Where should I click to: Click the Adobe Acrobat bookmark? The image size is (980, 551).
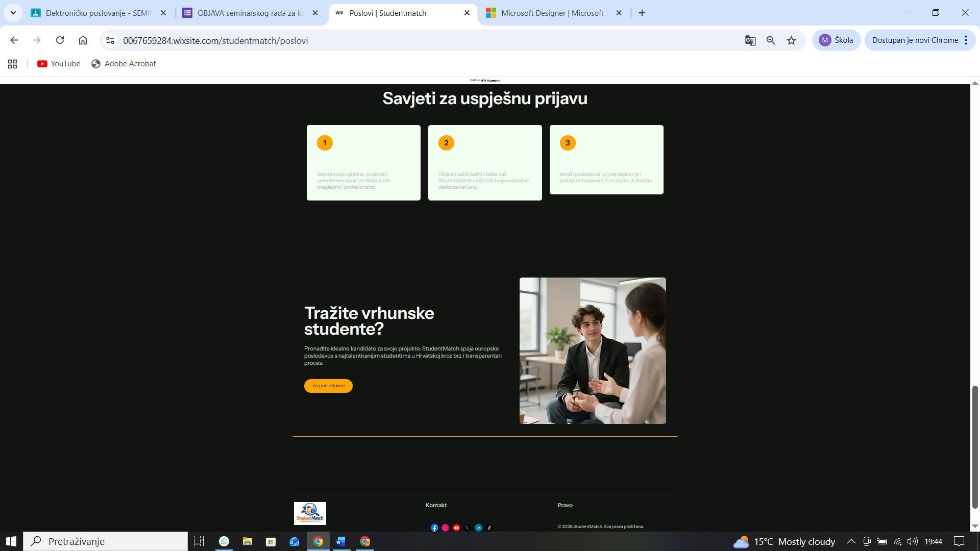(124, 64)
